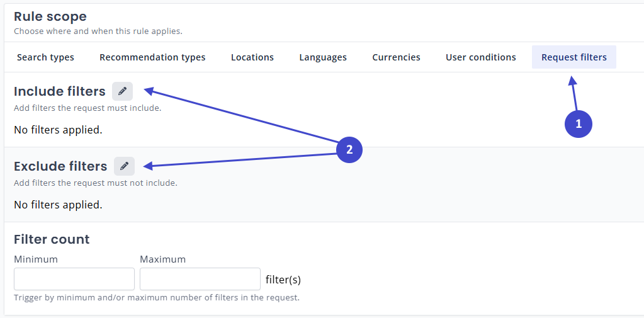Click the Rule scope heading
This screenshot has height=318, width=644.
[50, 17]
